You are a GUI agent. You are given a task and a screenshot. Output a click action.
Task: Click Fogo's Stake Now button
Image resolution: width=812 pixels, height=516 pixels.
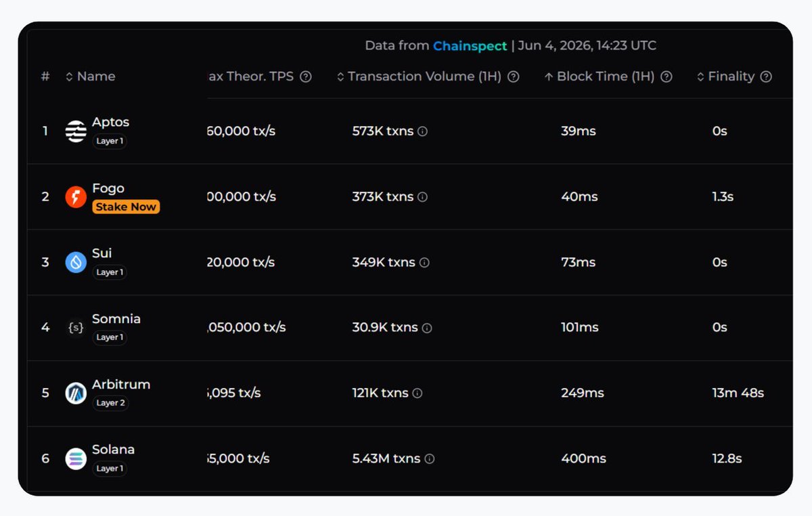pos(126,207)
